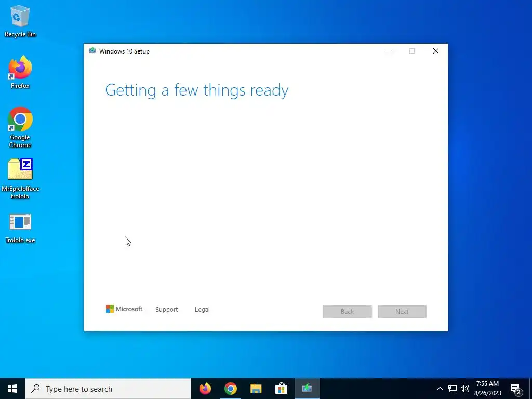Select the MrEpiclolface trololo zip folder
Screen dimensions: 532x399
pyautogui.click(x=20, y=179)
